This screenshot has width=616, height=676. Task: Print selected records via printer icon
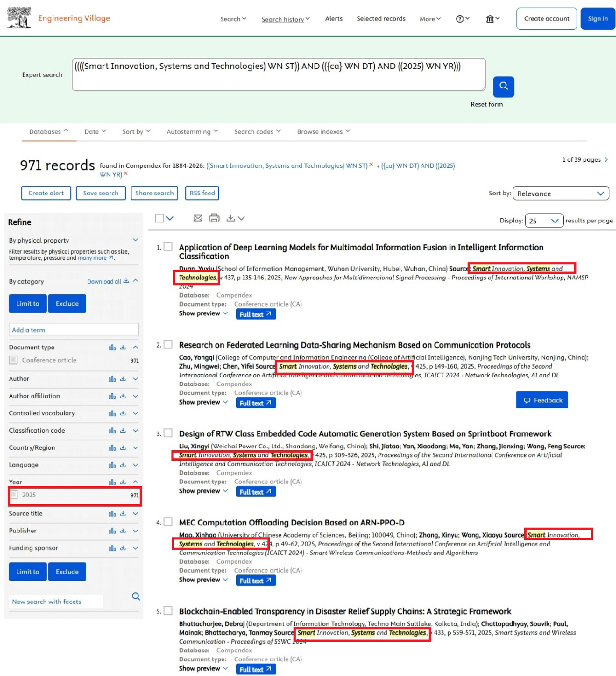[214, 218]
